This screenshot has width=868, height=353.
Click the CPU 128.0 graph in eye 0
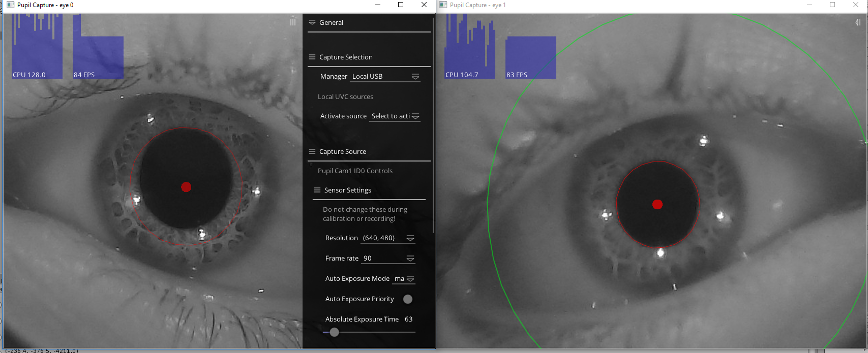[37, 46]
